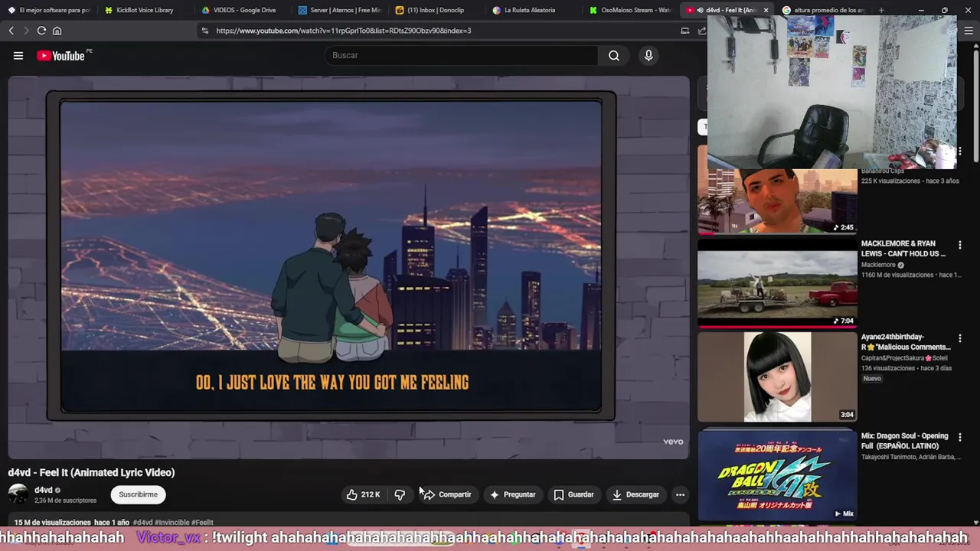980x551 pixels.
Task: Switch to Server | Aternos tab
Action: click(339, 10)
